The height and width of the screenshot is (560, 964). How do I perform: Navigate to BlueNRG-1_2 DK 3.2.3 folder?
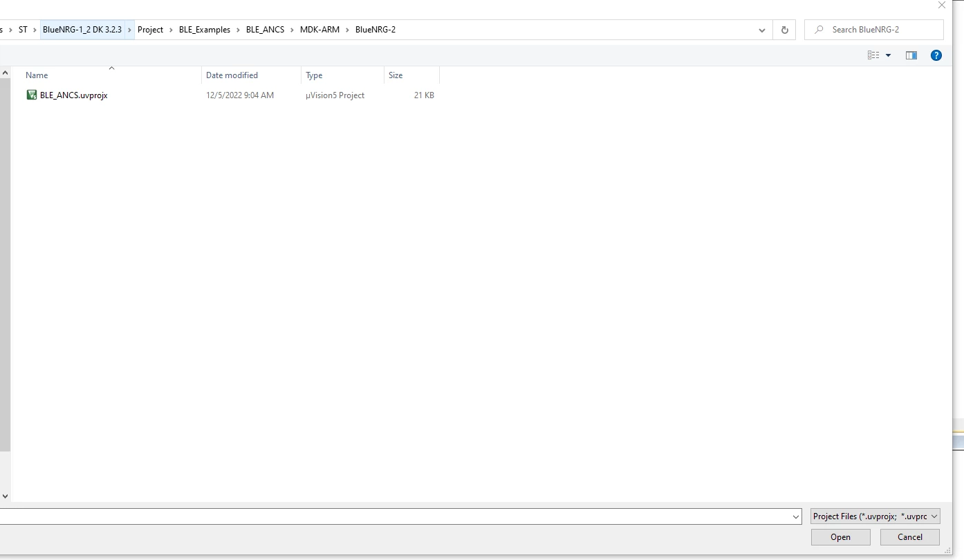point(82,30)
